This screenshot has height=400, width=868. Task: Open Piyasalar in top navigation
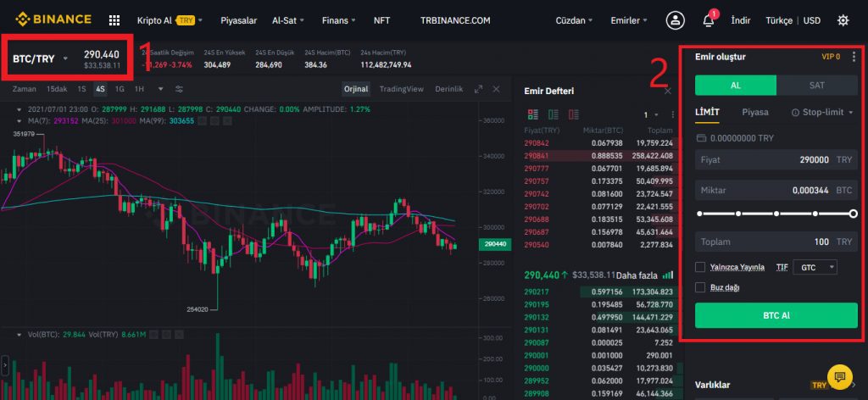click(x=238, y=20)
